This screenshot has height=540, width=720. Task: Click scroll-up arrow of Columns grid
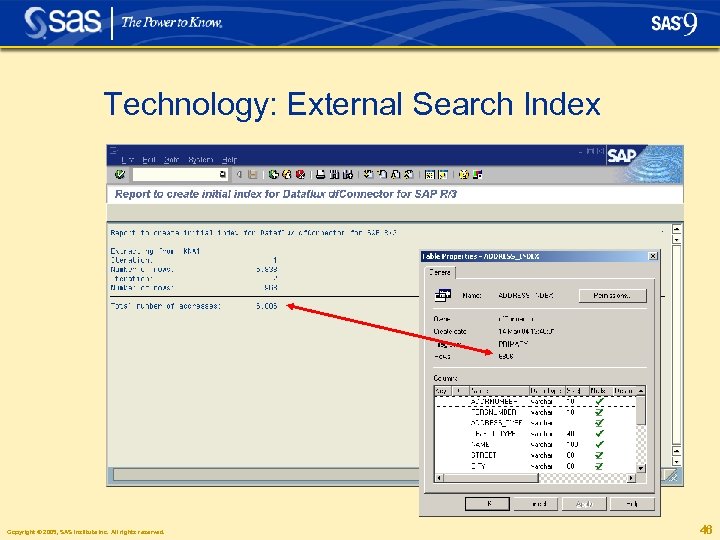641,391
